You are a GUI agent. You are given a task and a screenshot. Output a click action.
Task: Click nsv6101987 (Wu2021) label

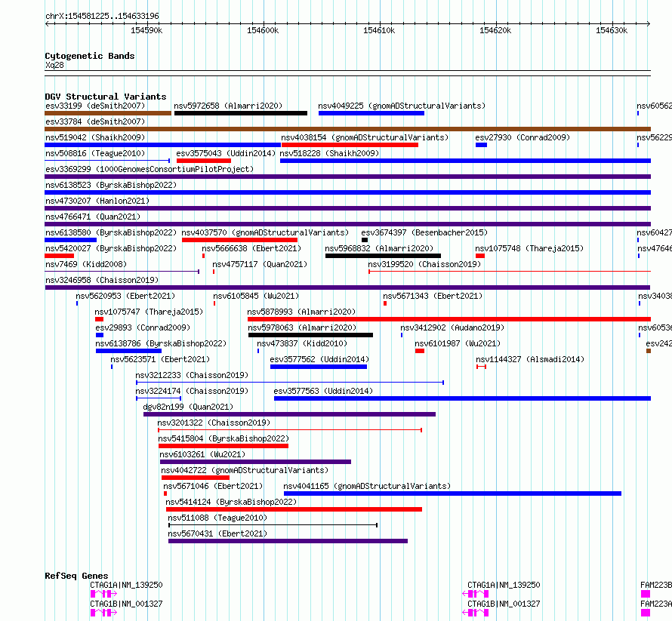458,343
